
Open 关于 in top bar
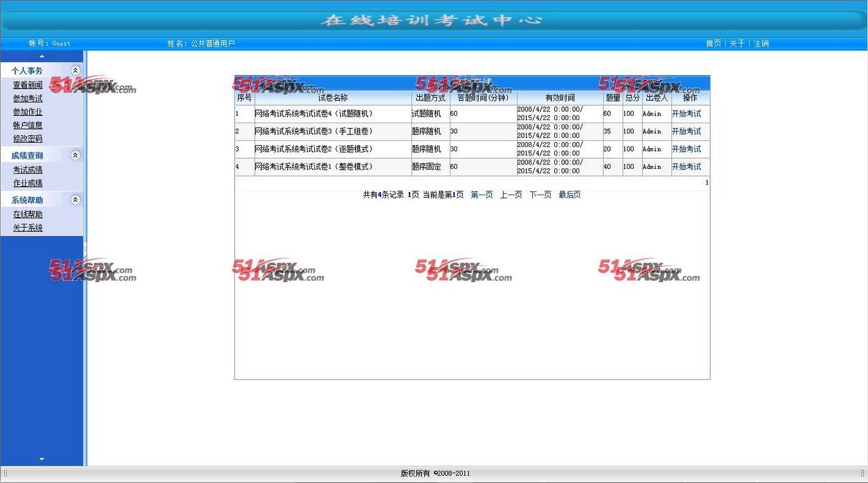click(737, 44)
